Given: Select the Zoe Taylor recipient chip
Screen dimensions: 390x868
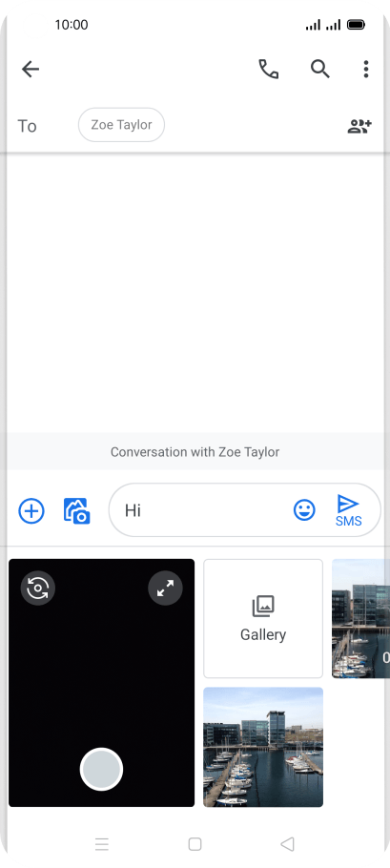Looking at the screenshot, I should (121, 125).
